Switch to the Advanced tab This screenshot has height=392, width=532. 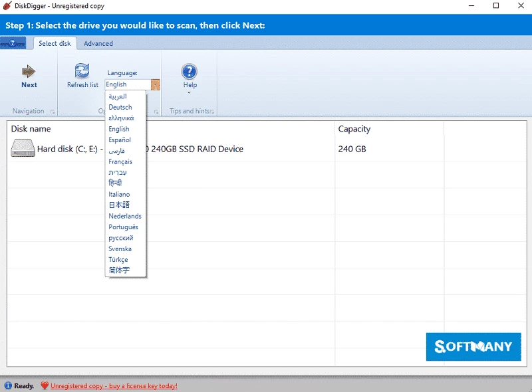coord(98,43)
